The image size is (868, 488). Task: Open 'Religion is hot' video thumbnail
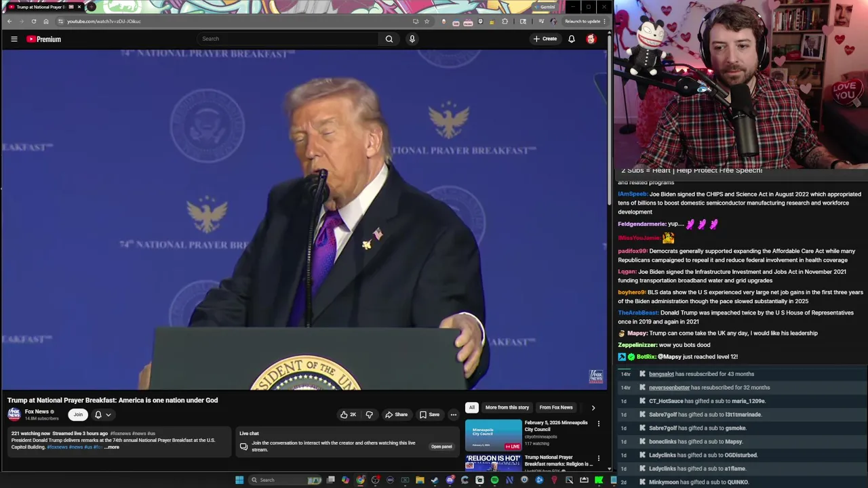click(x=493, y=463)
